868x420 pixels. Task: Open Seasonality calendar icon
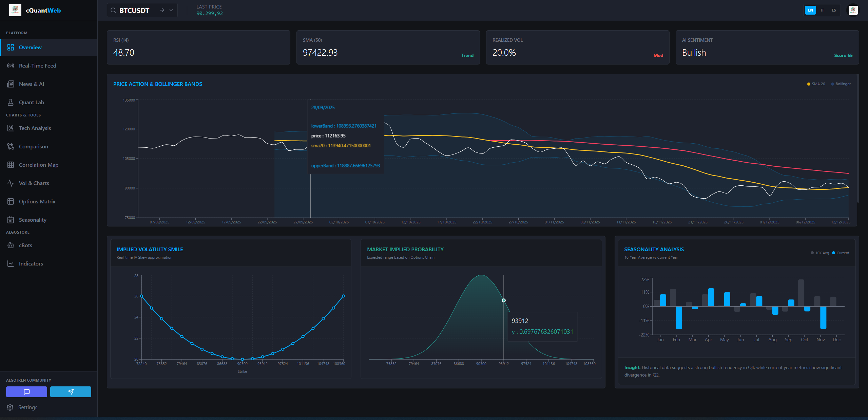click(11, 220)
